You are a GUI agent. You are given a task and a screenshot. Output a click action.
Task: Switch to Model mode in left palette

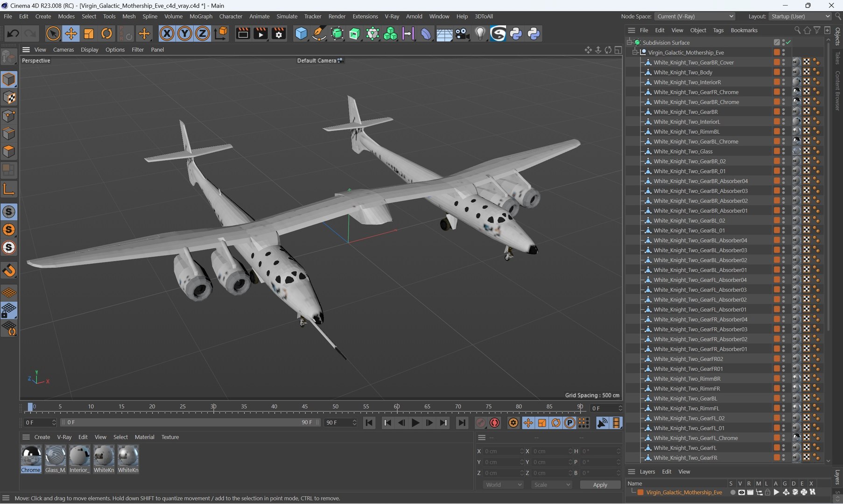pyautogui.click(x=9, y=79)
